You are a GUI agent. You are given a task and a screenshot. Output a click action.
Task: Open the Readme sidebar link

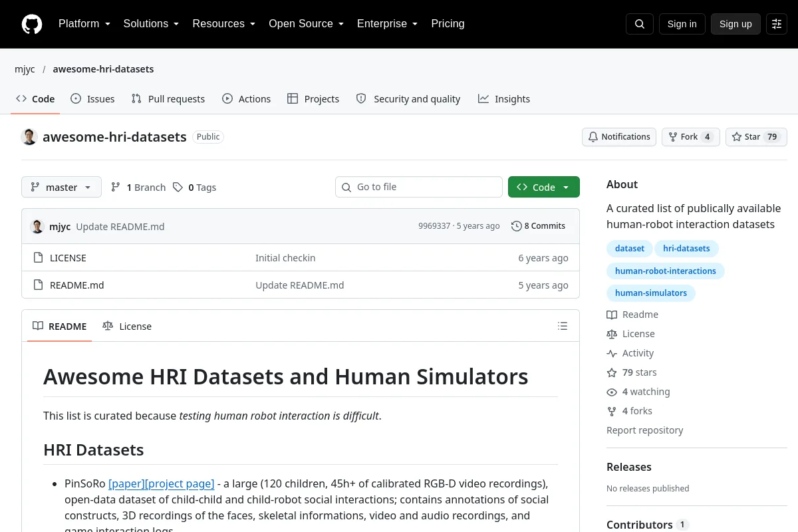coord(632,315)
